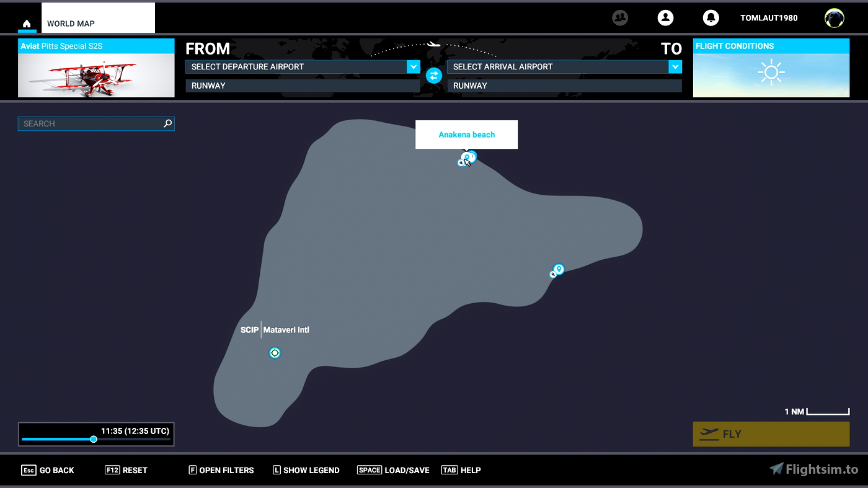
Task: Select the southeast coast point-of-interest marker
Action: pos(557,270)
